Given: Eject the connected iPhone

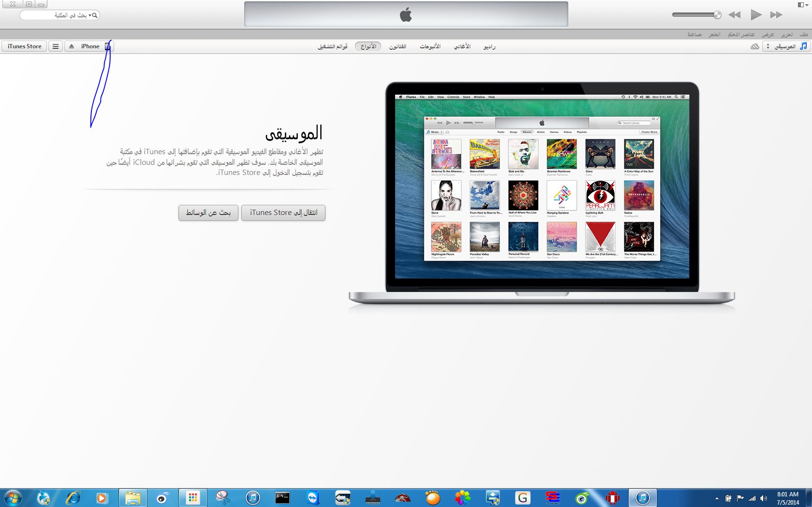Looking at the screenshot, I should [x=72, y=46].
